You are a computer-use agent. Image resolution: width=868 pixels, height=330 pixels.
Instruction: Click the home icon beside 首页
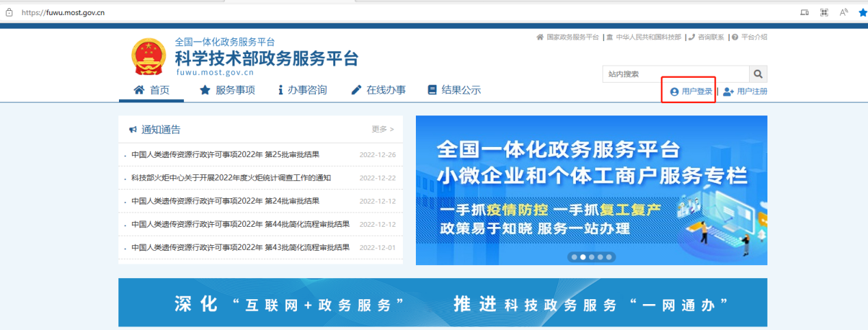[139, 90]
